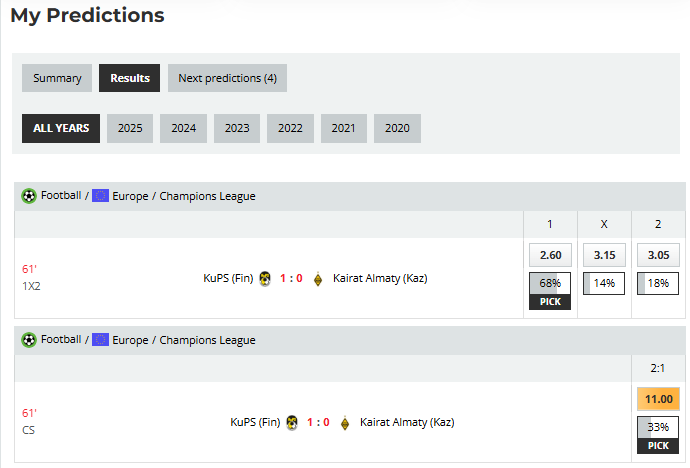Select the Results tab
The height and width of the screenshot is (468, 690).
(x=130, y=78)
